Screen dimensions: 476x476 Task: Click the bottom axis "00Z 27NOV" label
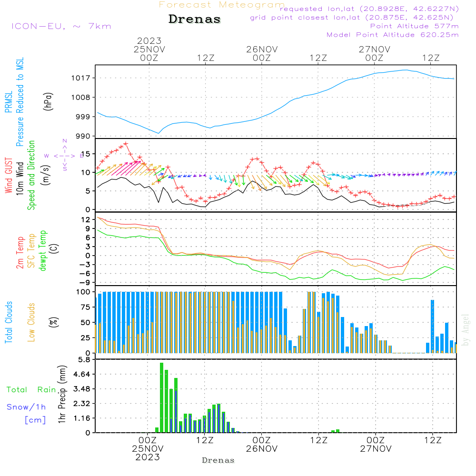pyautogui.click(x=376, y=445)
